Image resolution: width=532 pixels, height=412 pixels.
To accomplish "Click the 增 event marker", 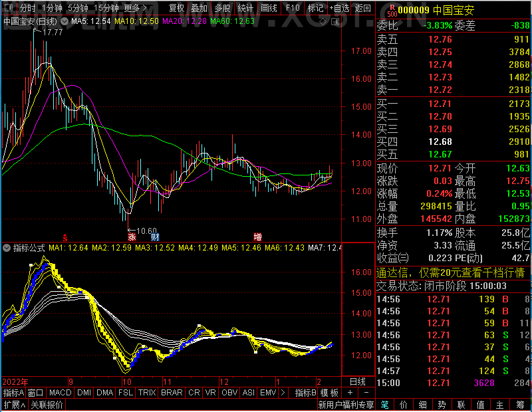I will [257, 237].
